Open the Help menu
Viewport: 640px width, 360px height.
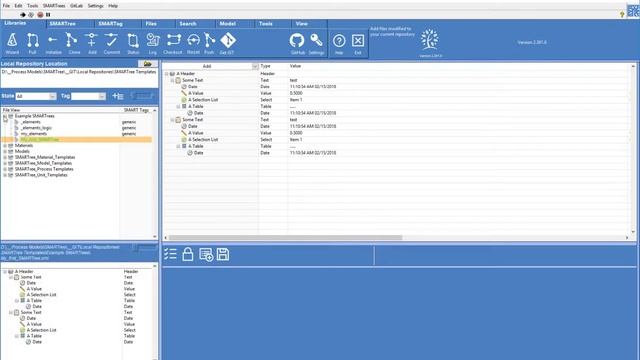(113, 6)
